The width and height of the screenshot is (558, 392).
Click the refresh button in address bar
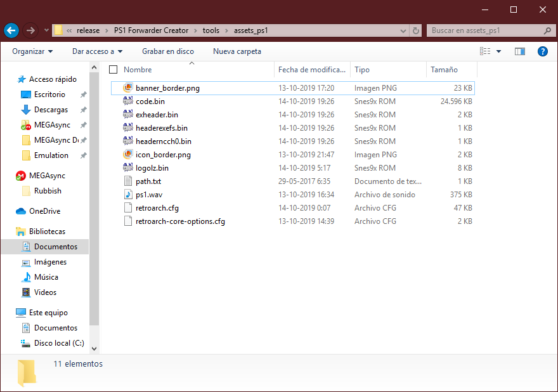tap(416, 30)
